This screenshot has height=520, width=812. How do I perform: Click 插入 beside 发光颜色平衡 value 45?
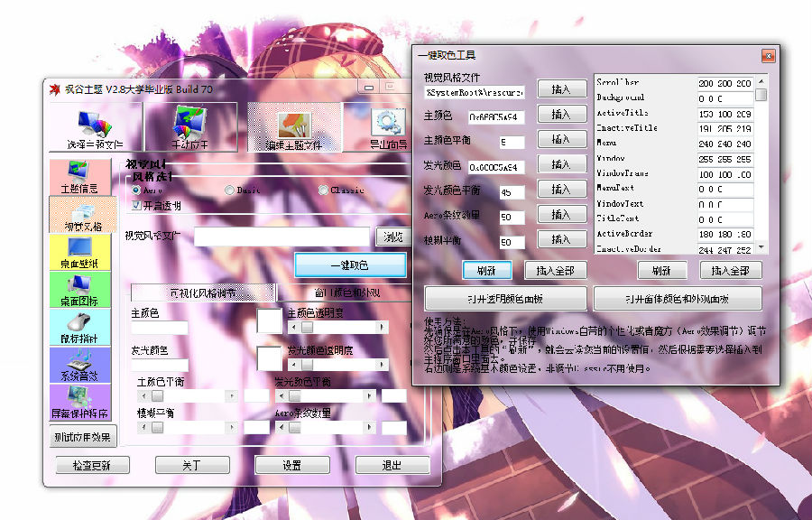(x=562, y=189)
